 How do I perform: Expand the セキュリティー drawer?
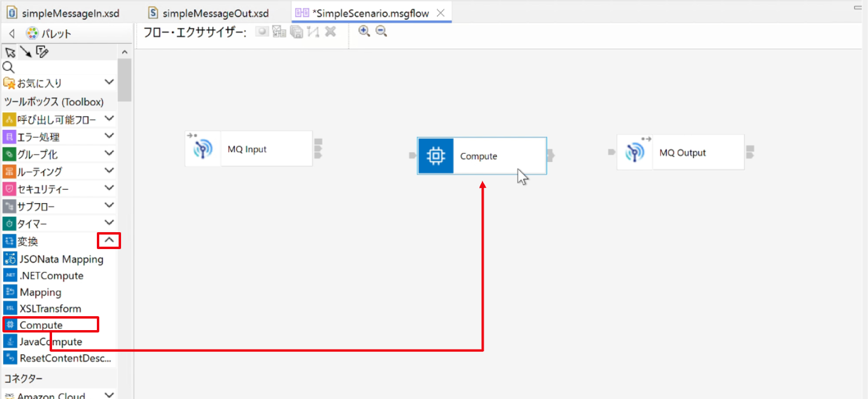[109, 189]
